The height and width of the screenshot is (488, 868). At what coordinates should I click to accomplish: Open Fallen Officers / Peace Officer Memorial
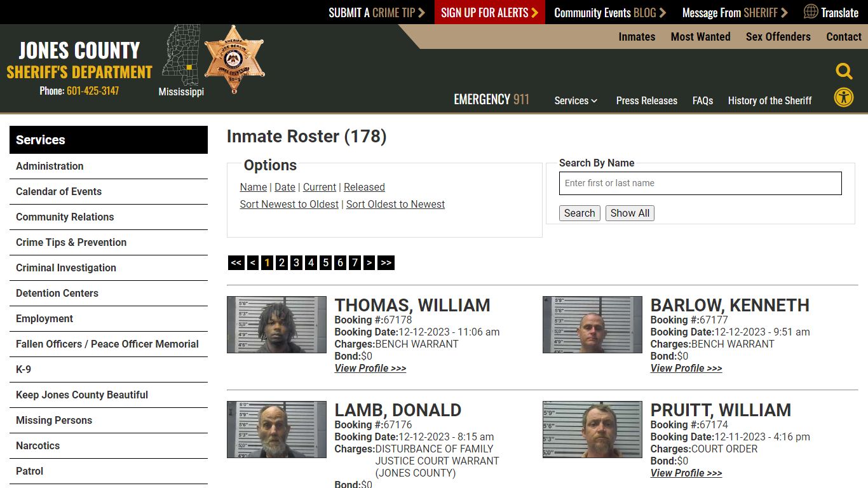point(109,344)
